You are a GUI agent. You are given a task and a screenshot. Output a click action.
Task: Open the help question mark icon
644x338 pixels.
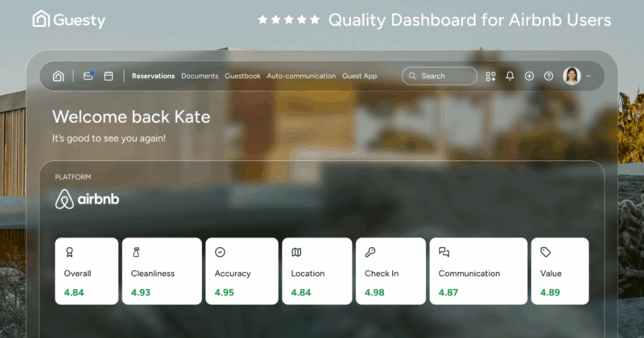pos(548,76)
